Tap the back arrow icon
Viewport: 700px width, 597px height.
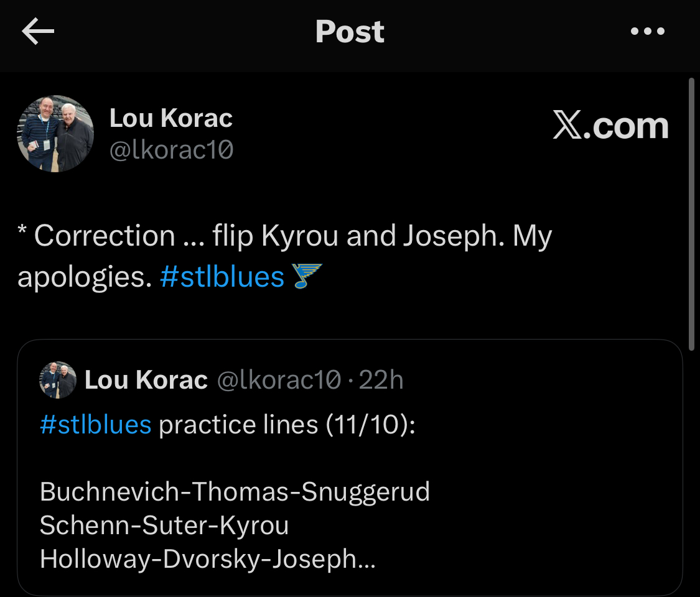[38, 32]
